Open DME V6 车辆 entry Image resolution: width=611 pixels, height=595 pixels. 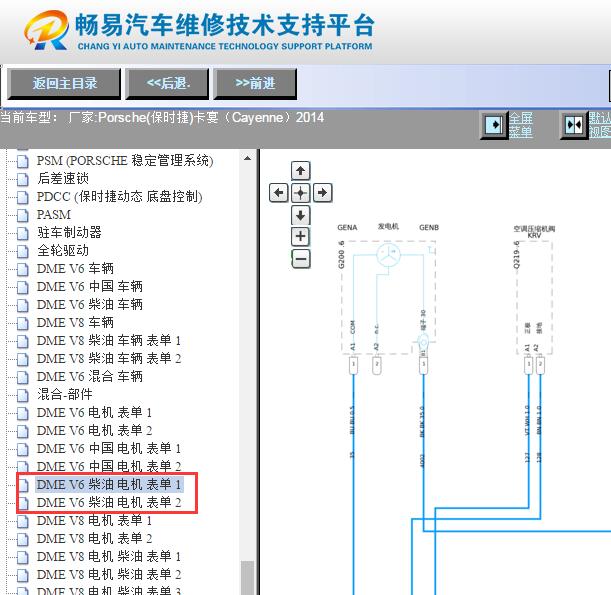point(75,268)
